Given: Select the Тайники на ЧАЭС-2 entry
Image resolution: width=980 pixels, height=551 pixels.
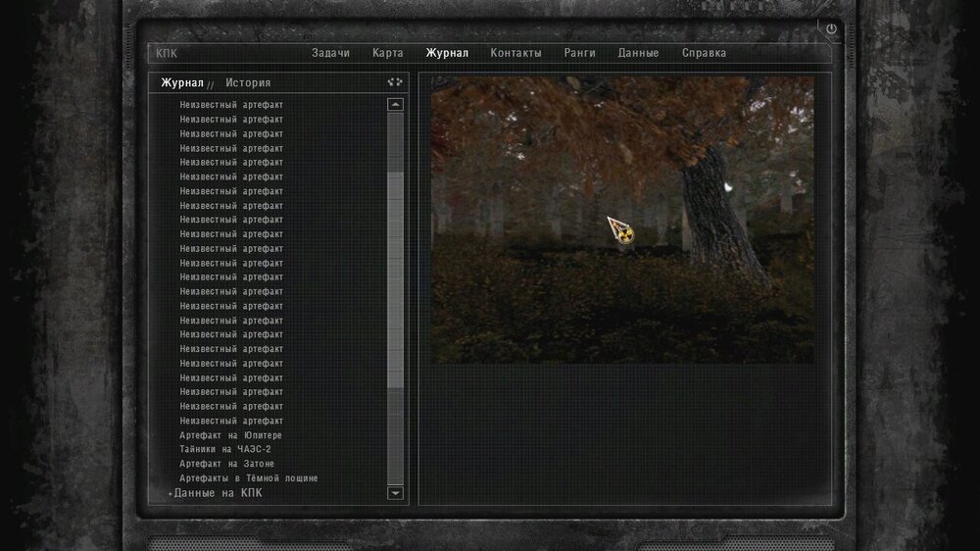Looking at the screenshot, I should [x=225, y=449].
